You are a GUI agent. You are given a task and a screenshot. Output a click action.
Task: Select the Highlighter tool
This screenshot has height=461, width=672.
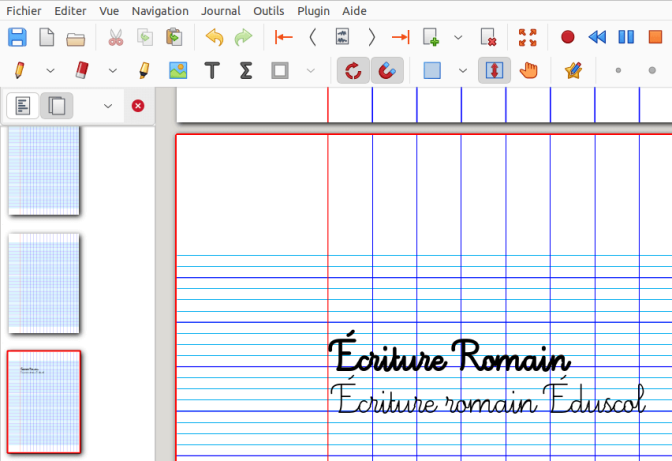[144, 70]
